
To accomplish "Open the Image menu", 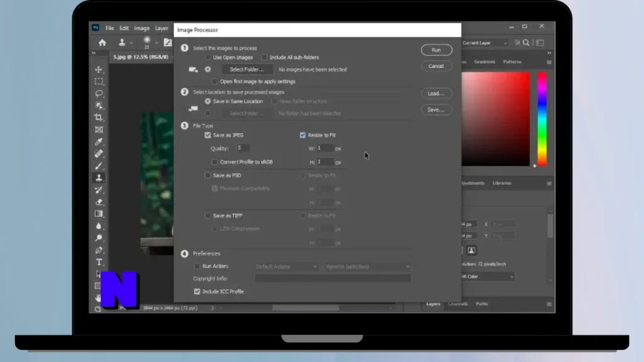I will coord(142,28).
